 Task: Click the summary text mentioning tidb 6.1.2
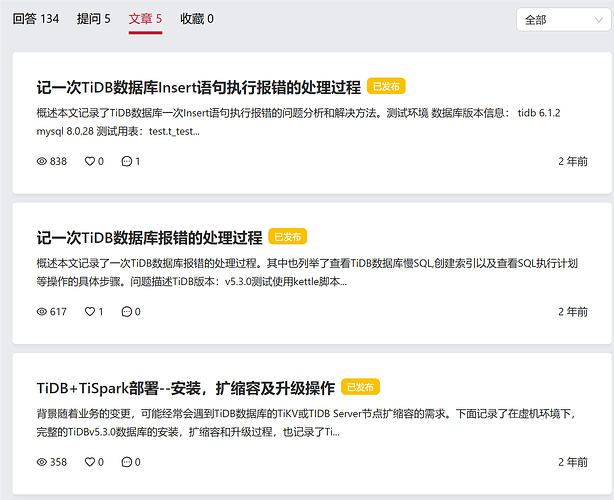298,122
